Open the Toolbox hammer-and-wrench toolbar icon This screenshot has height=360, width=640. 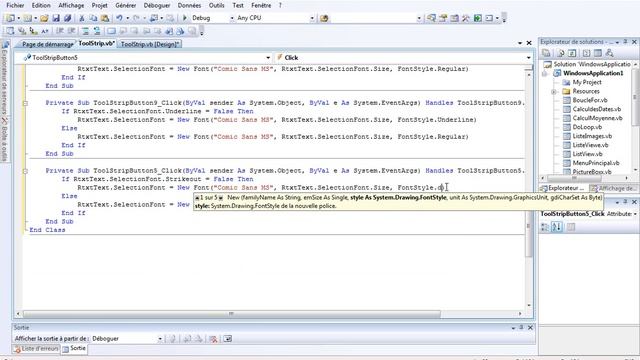pos(466,18)
